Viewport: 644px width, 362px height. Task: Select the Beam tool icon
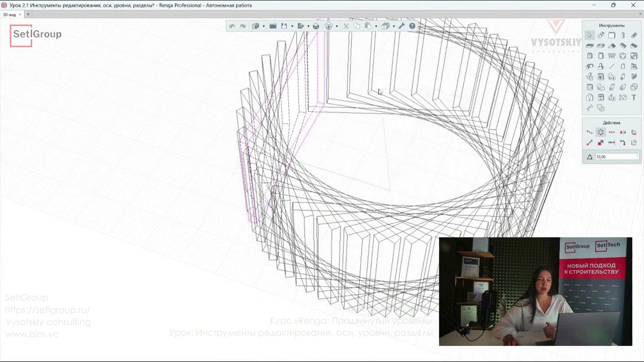[x=634, y=35]
